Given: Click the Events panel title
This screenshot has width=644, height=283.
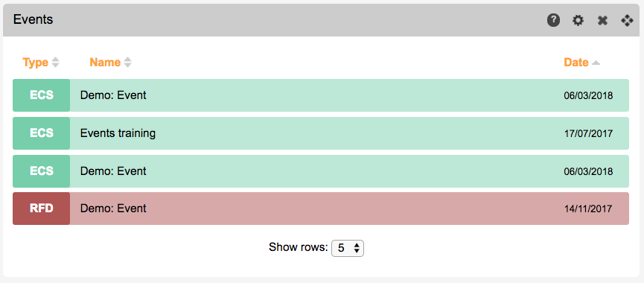Looking at the screenshot, I should [33, 19].
